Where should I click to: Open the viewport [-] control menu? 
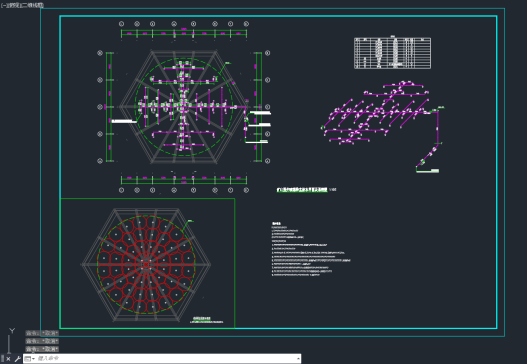(3, 5)
